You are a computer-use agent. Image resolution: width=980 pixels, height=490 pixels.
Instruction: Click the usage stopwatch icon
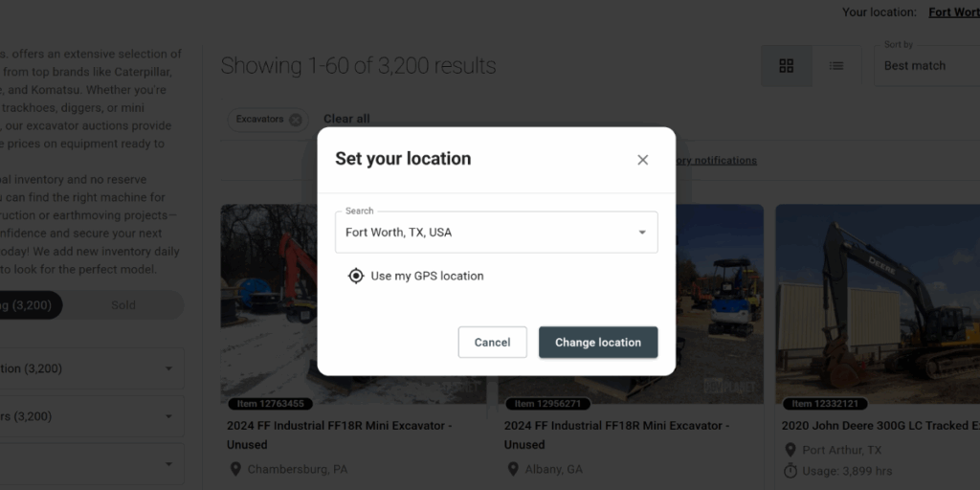(x=790, y=471)
